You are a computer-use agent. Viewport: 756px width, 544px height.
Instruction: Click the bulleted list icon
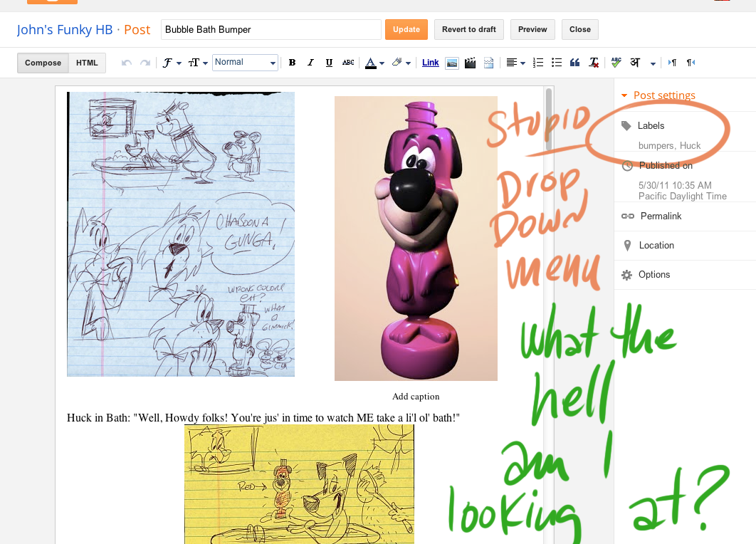point(557,63)
